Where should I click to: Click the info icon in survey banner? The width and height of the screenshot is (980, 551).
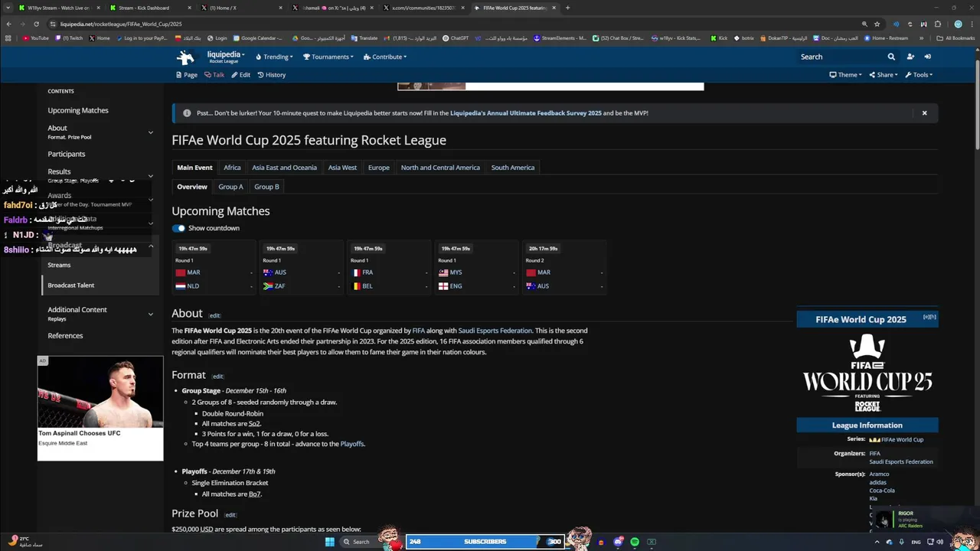pos(187,113)
